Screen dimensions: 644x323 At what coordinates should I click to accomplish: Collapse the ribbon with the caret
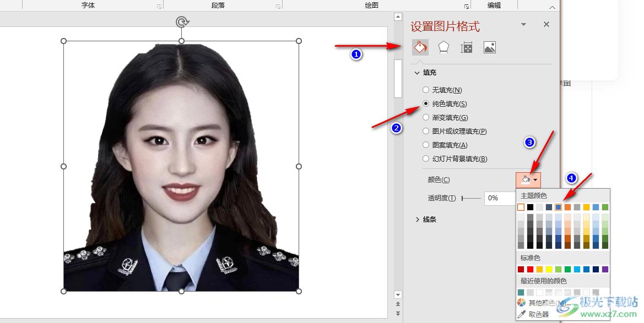(x=552, y=7)
